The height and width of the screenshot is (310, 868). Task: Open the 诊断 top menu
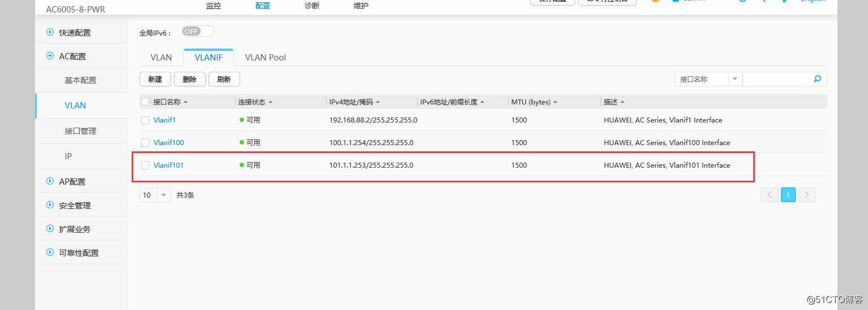[312, 6]
